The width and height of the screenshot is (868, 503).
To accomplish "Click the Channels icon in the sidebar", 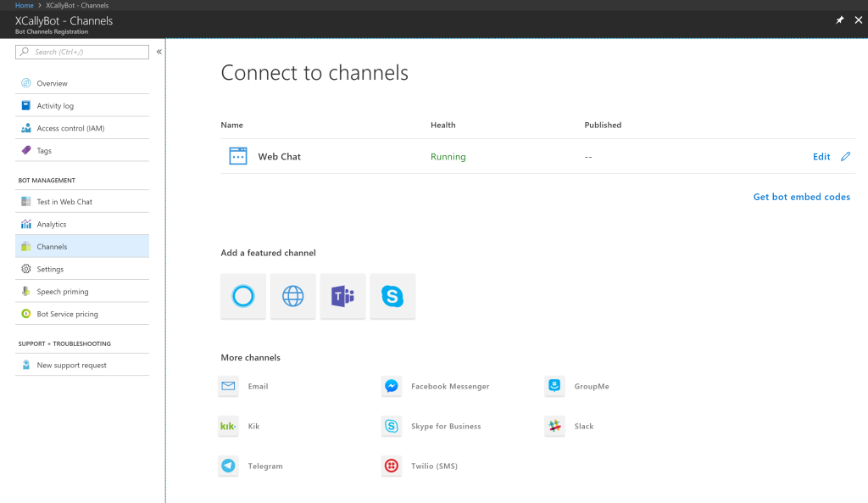I will coord(26,247).
